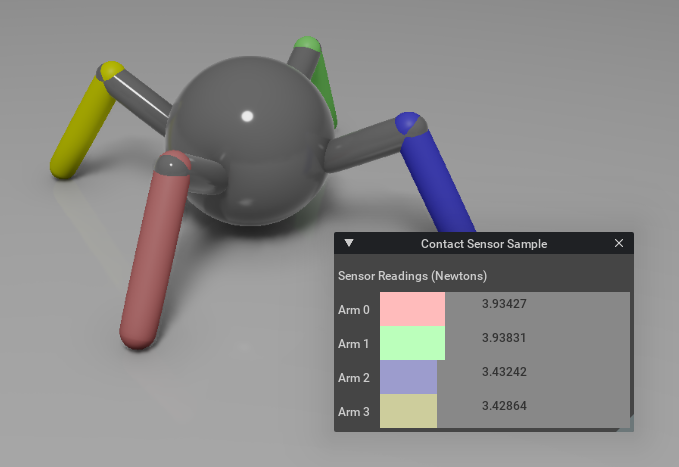Viewport: 679px width, 467px height.
Task: Select the Arm 0 label
Action: (354, 310)
